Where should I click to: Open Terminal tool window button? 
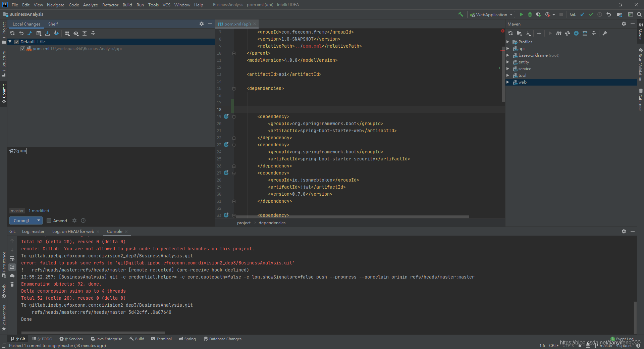pyautogui.click(x=161, y=339)
